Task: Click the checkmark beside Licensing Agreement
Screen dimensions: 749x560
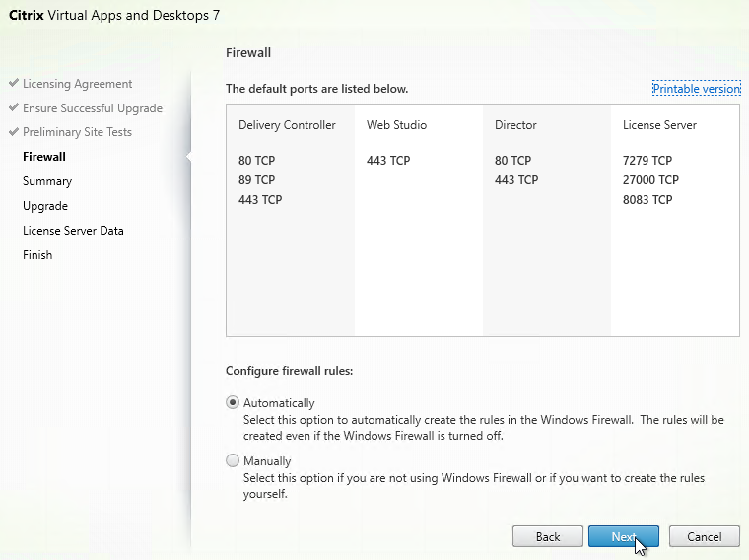Action: [14, 84]
